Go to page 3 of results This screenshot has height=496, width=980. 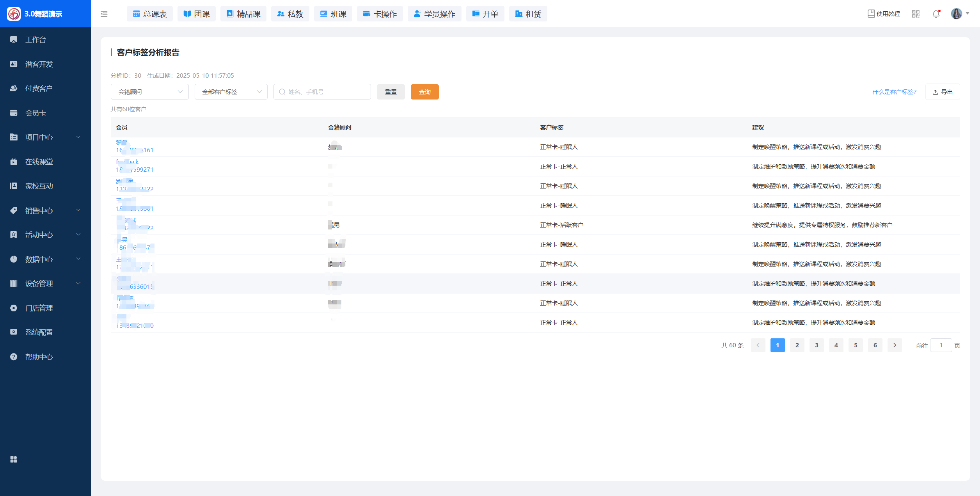817,345
